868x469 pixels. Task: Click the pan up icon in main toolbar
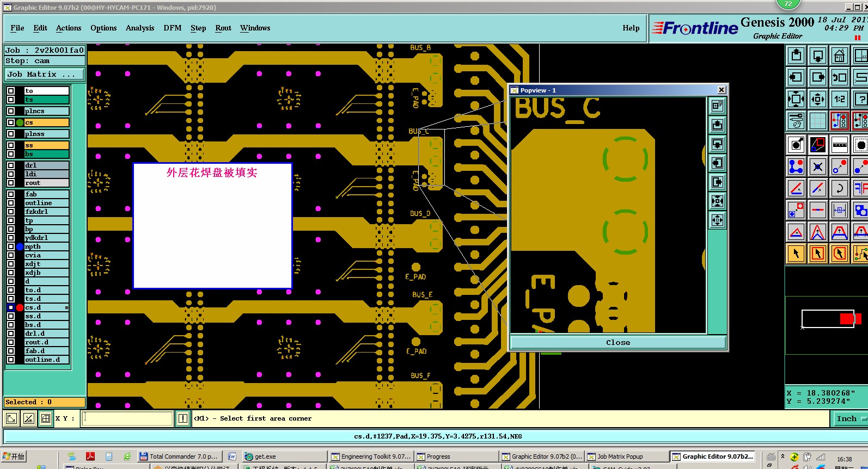point(796,55)
